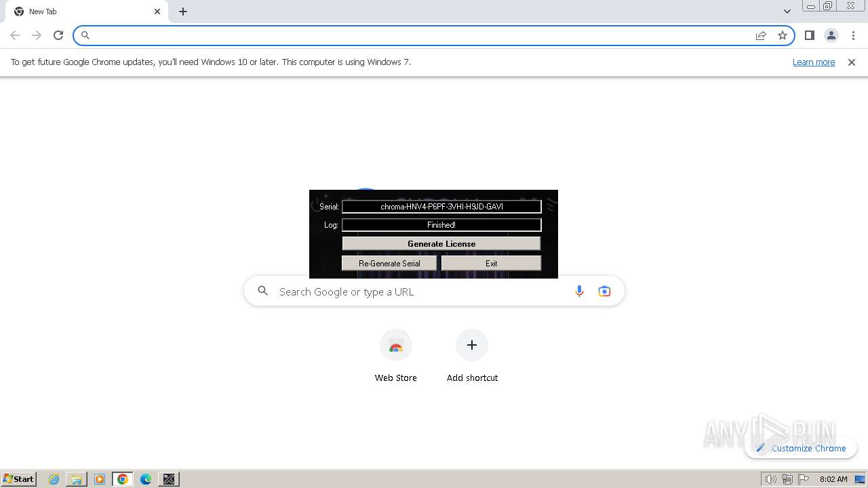Start voice search with microphone icon
Viewport: 868px width, 488px height.
[x=579, y=291]
